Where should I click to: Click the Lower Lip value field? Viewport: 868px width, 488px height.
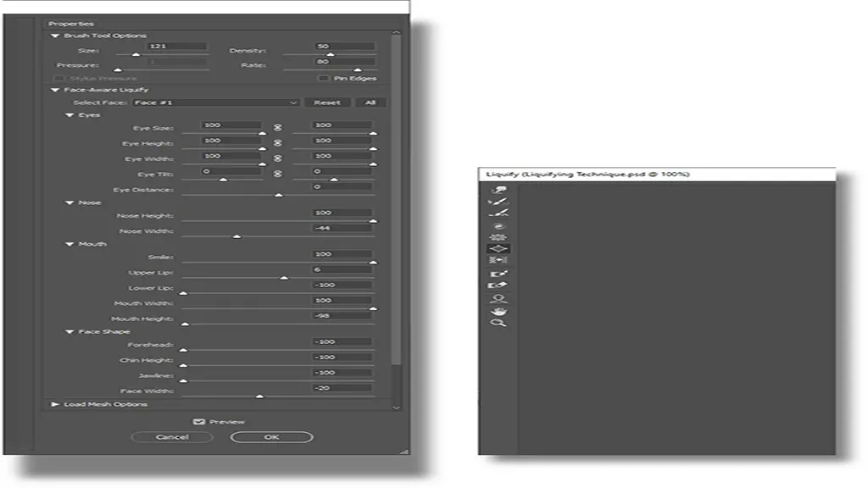(342, 285)
